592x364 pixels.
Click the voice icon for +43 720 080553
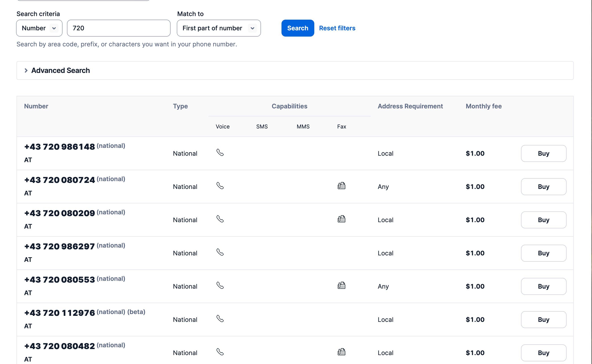(x=220, y=285)
